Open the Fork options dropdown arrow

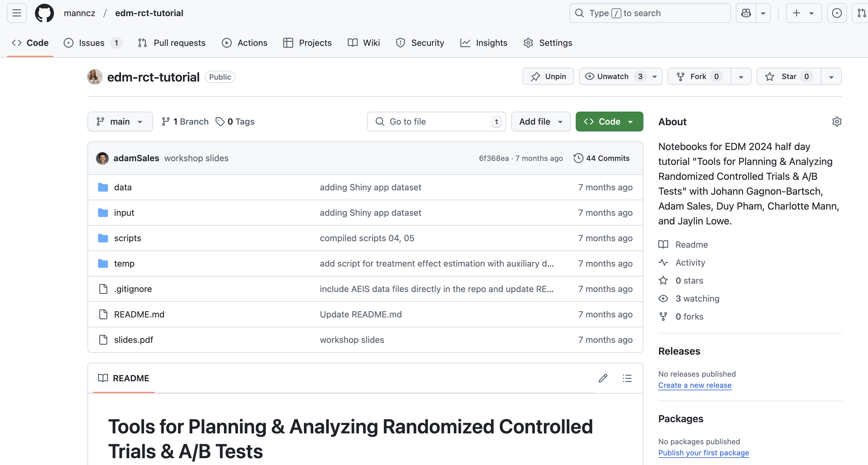741,77
